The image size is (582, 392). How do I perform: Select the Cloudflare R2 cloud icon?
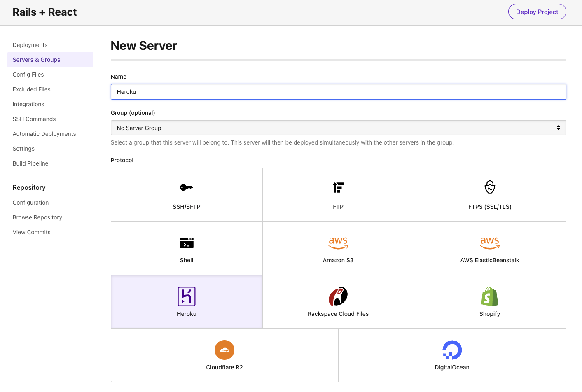pyautogui.click(x=224, y=350)
